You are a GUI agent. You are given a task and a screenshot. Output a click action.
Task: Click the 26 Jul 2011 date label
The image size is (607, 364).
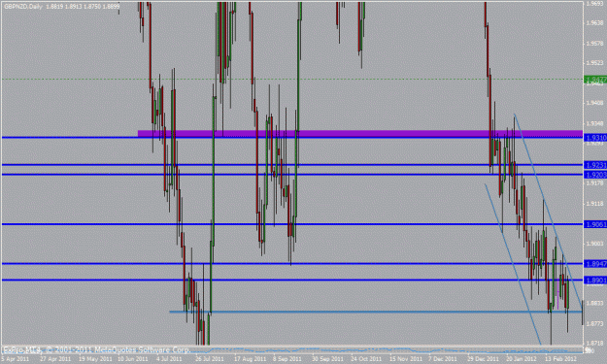click(x=210, y=359)
